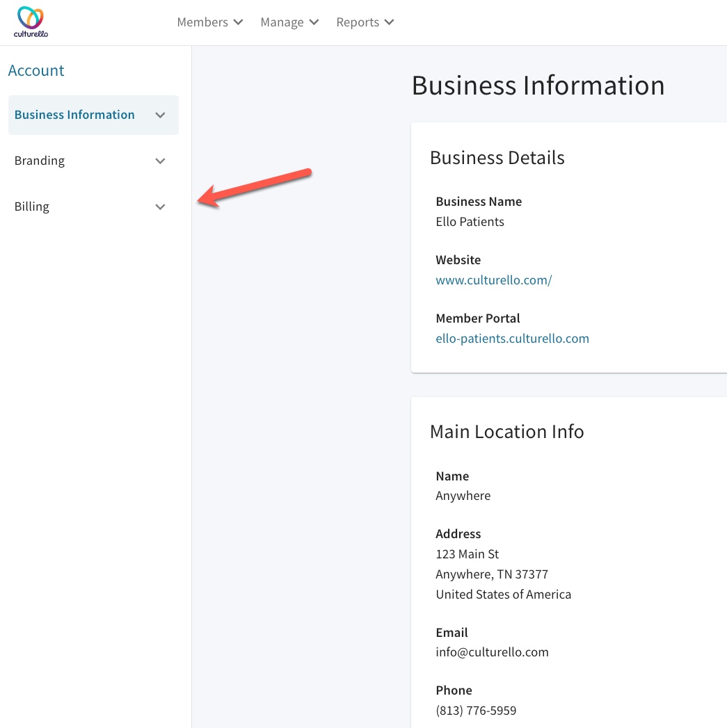The width and height of the screenshot is (727, 728).
Task: Click the chevron next to Members
Action: pyautogui.click(x=238, y=22)
